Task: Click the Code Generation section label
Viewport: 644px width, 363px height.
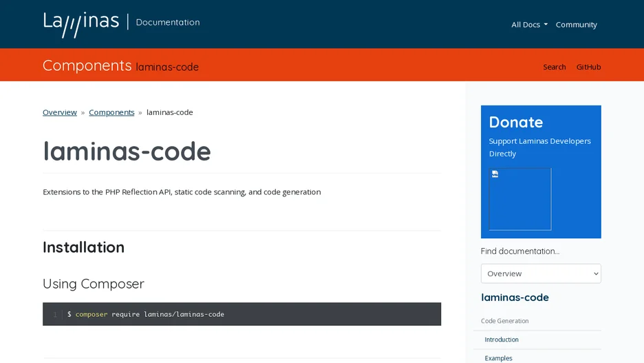Action: point(505,321)
